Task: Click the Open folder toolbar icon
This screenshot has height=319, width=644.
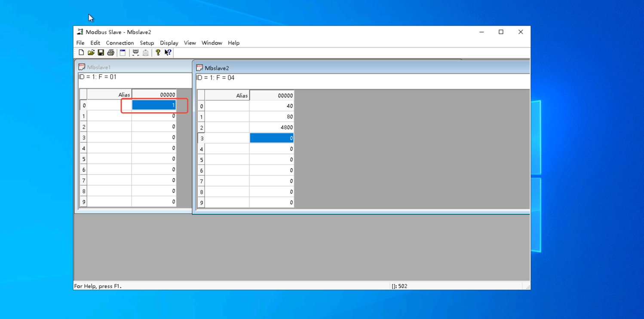Action: 91,52
